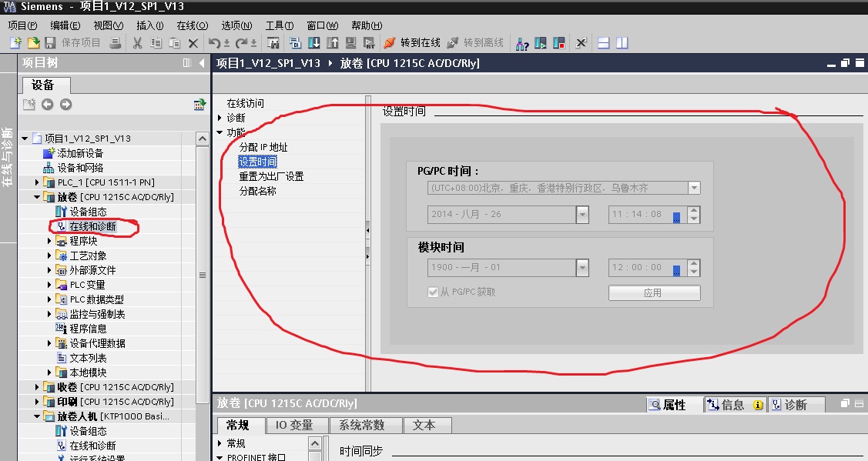868x461 pixels.
Task: Open the 在线(O) menu
Action: [x=192, y=25]
